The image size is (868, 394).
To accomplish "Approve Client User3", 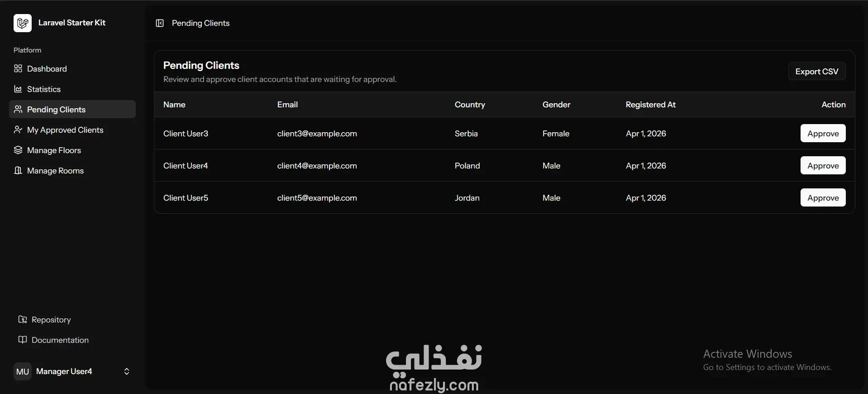I will pyautogui.click(x=823, y=133).
